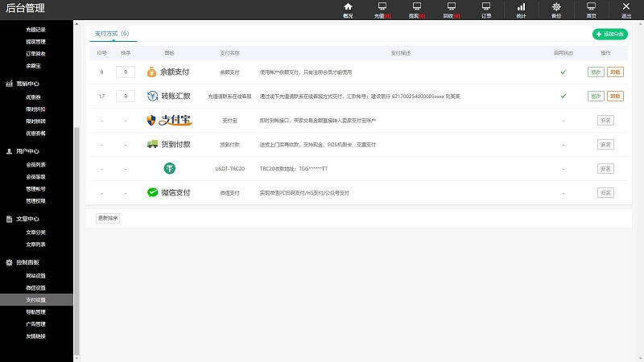
Task: Click the sidebar vertical scrollbar thumb
Action: tap(76, 241)
